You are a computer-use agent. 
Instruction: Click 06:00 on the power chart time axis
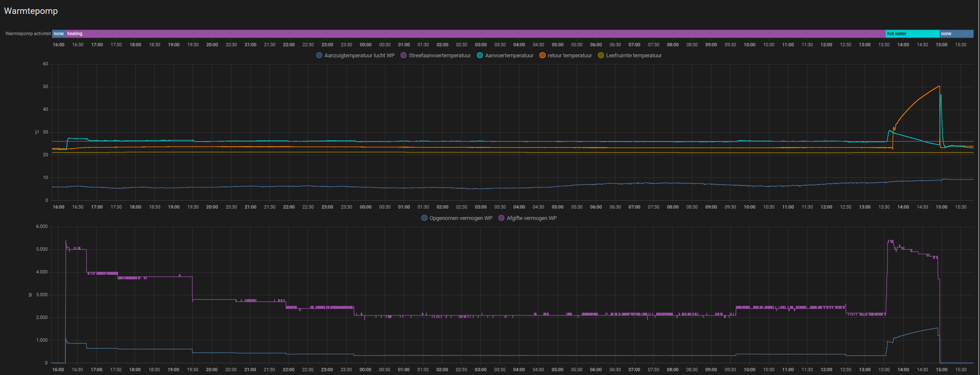(x=596, y=370)
